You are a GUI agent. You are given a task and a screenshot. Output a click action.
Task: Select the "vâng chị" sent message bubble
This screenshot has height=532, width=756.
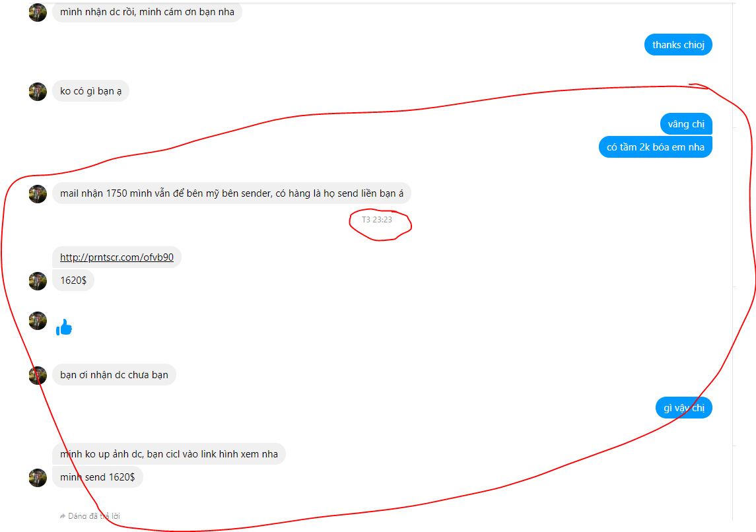[686, 124]
